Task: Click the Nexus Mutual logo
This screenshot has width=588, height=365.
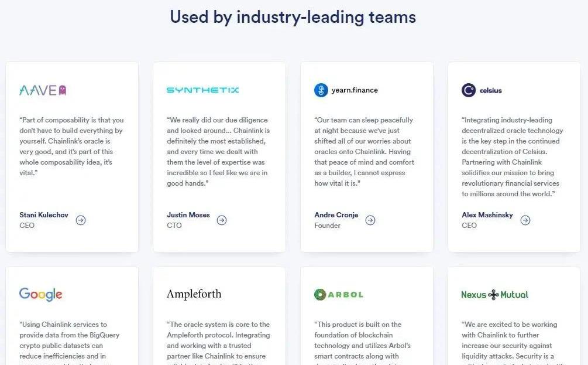Action: (x=494, y=295)
